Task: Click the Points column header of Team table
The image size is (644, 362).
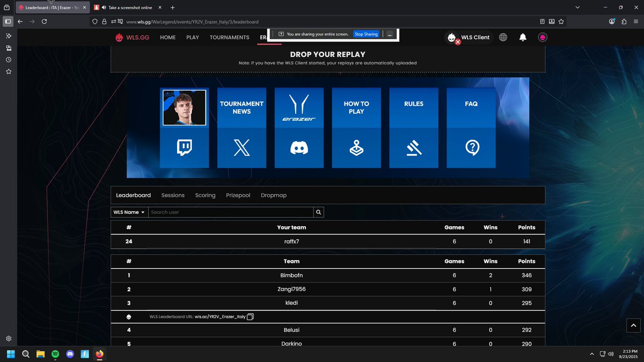Action: click(526, 261)
